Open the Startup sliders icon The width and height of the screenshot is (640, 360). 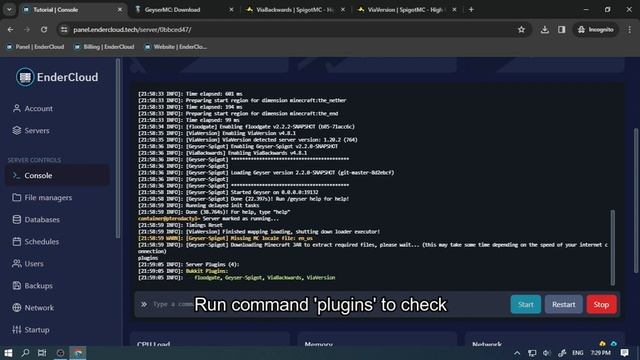point(17,329)
